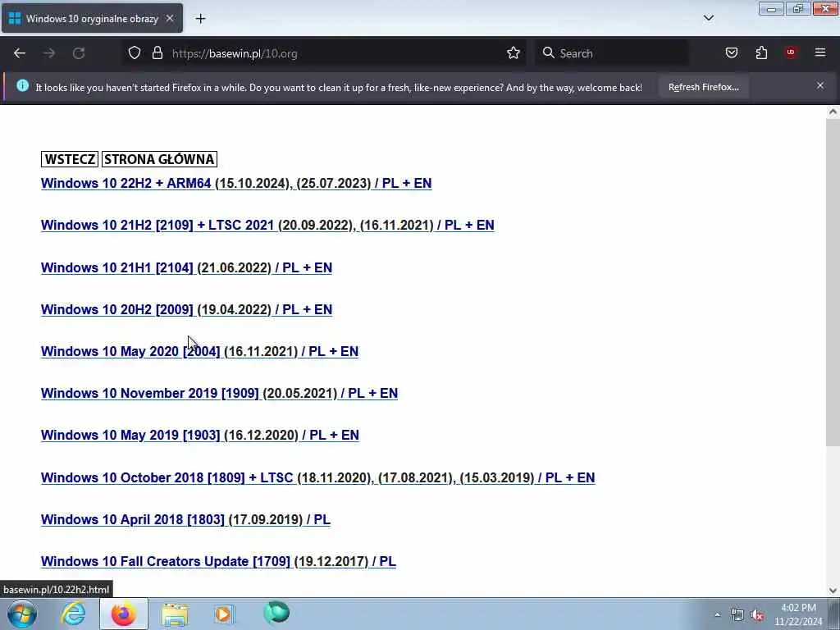Open Windows 10 21H1 [2104] link

(x=186, y=267)
